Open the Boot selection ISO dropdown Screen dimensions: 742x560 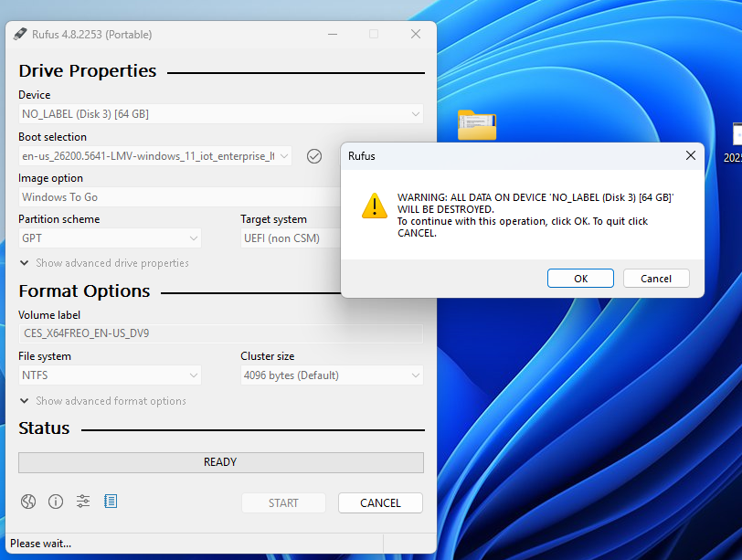pos(155,156)
